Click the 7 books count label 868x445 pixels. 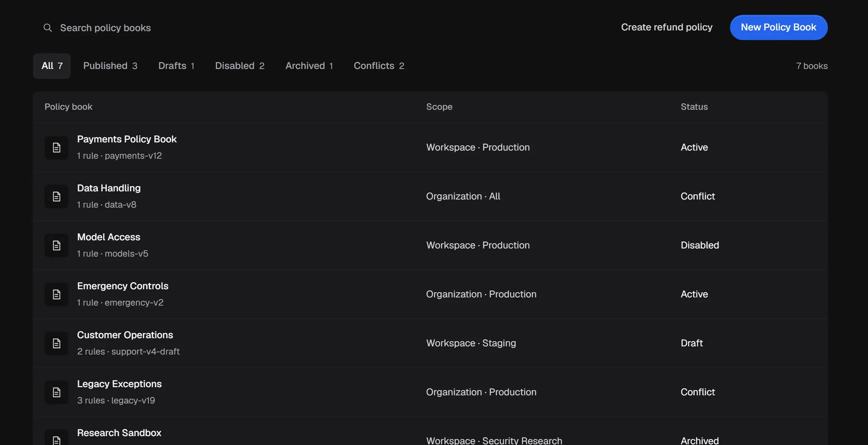tap(812, 66)
